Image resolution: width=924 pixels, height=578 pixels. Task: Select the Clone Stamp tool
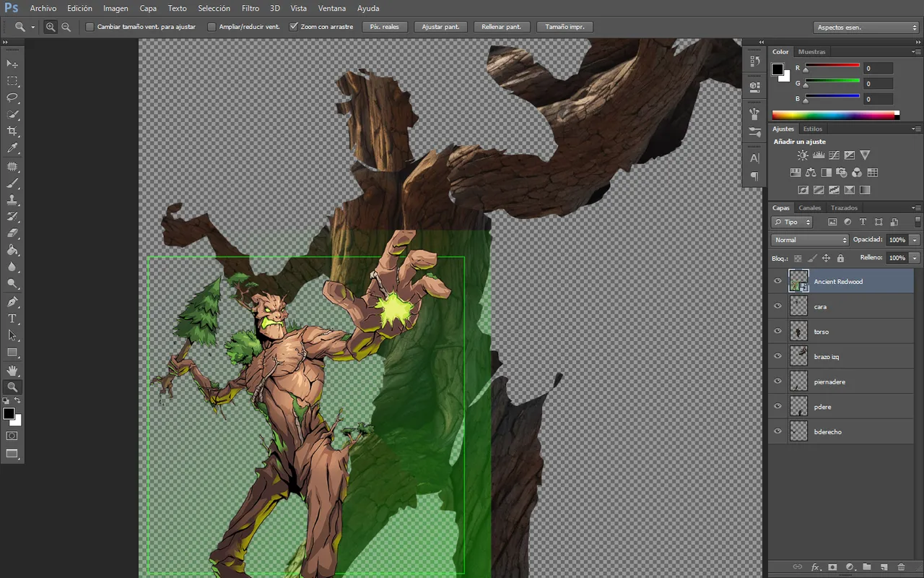(x=12, y=199)
